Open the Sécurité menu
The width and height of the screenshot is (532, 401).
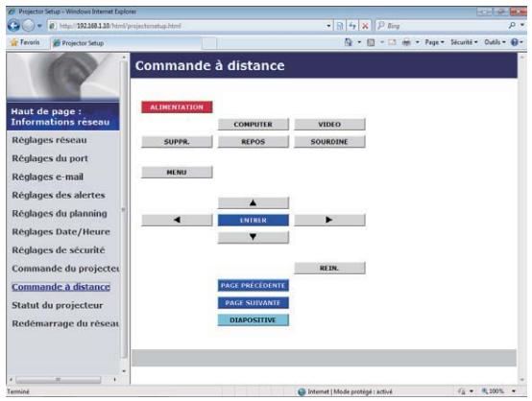464,42
